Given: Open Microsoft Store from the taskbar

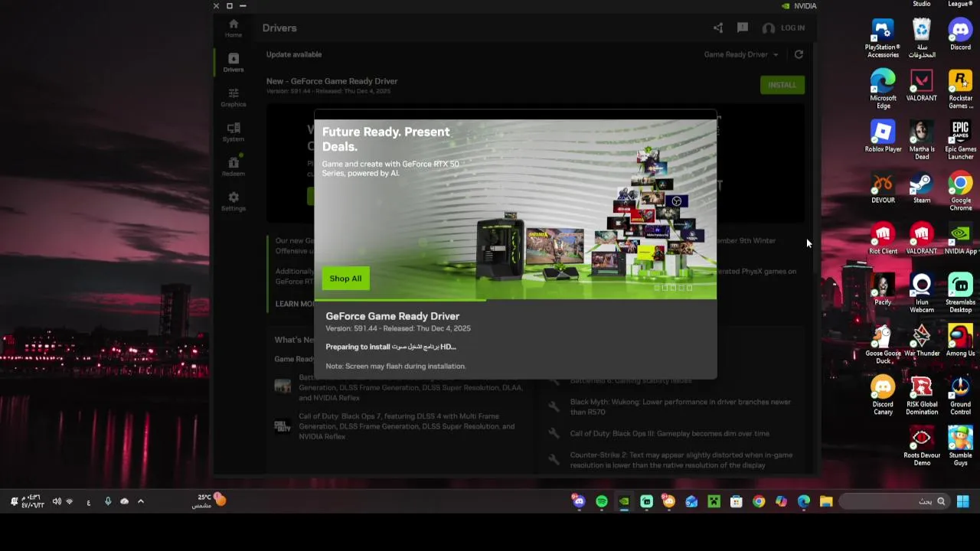Looking at the screenshot, I should (x=737, y=501).
